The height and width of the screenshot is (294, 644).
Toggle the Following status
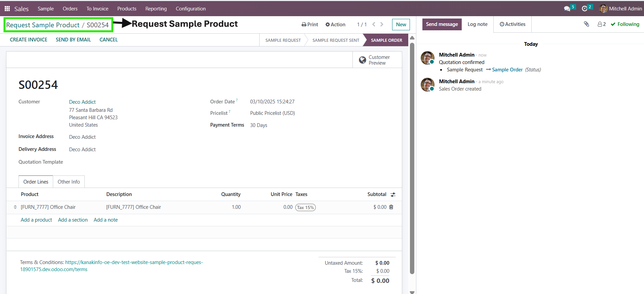pos(625,24)
